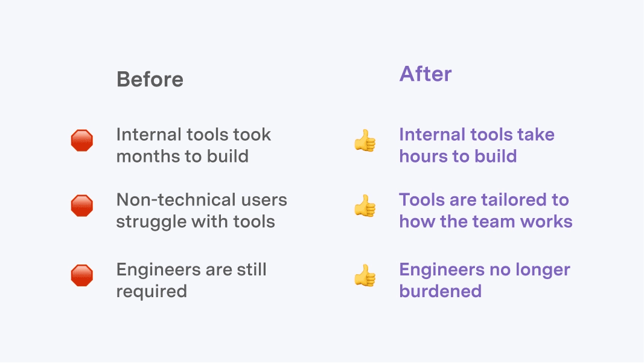Image resolution: width=644 pixels, height=363 pixels.
Task: Click stop sign next to "Non-technical users struggle"
Action: [82, 206]
